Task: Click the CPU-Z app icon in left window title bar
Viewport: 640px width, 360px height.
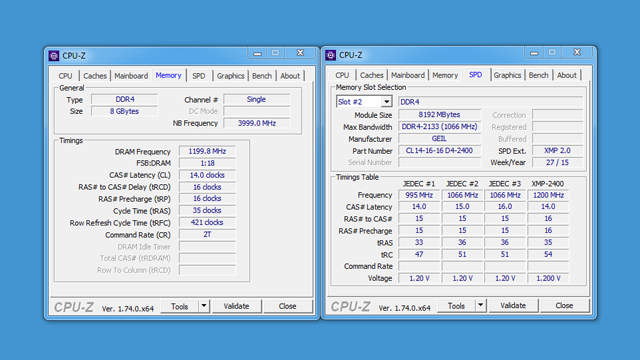Action: pos(54,56)
